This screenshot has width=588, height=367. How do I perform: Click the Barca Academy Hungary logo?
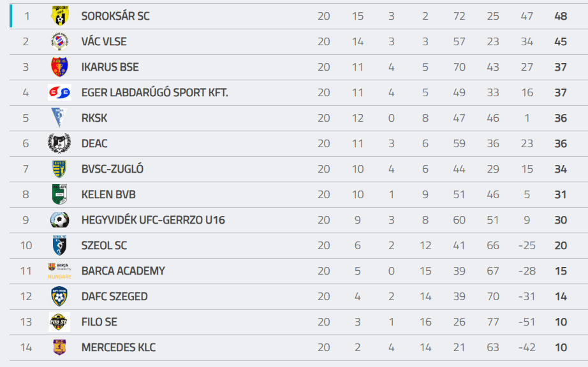click(59, 271)
